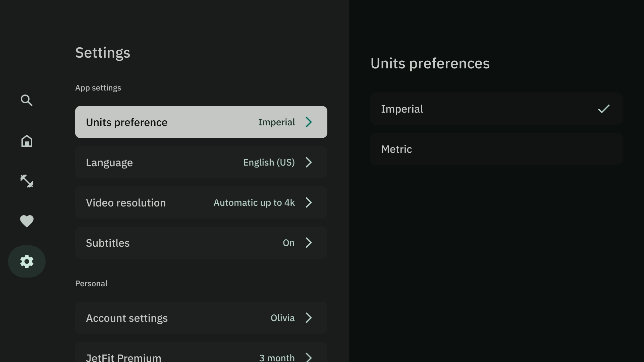This screenshot has width=644, height=362.
Task: Select the Workout tools icon
Action: pyautogui.click(x=26, y=181)
